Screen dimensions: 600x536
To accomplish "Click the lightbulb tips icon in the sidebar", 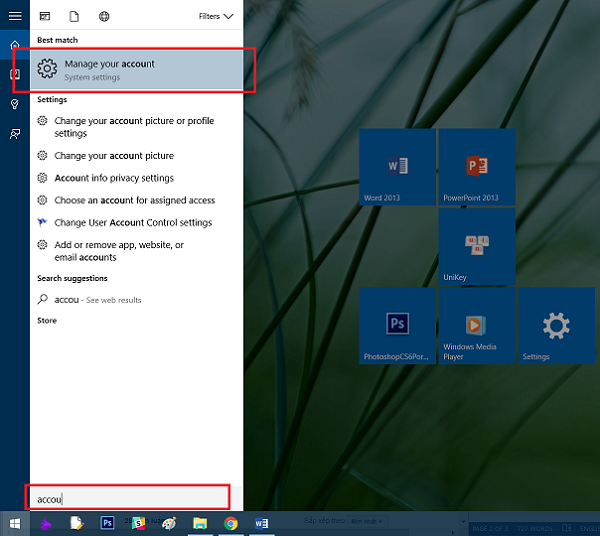I will point(15,104).
